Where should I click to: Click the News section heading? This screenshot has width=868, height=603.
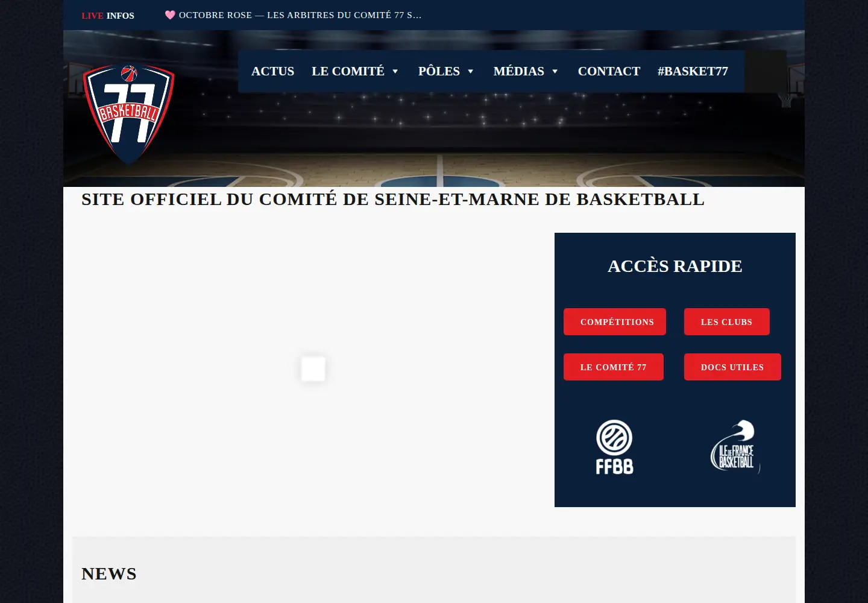pos(109,573)
